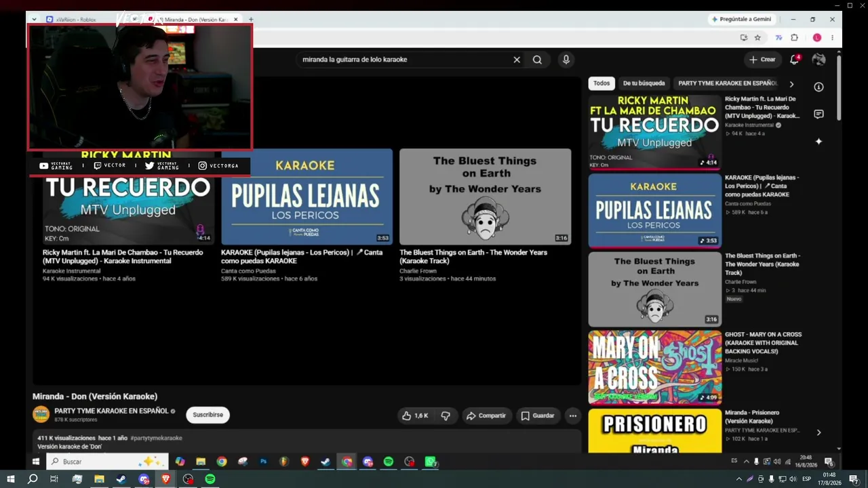Open the Chrome extensions puzzle icon
Screen dimensions: 868x488
(x=794, y=38)
